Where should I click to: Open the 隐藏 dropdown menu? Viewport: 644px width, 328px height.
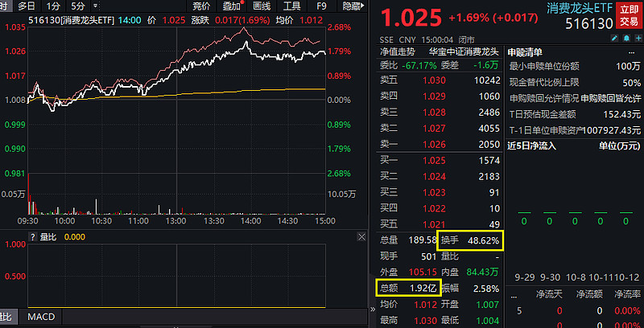coord(354,6)
